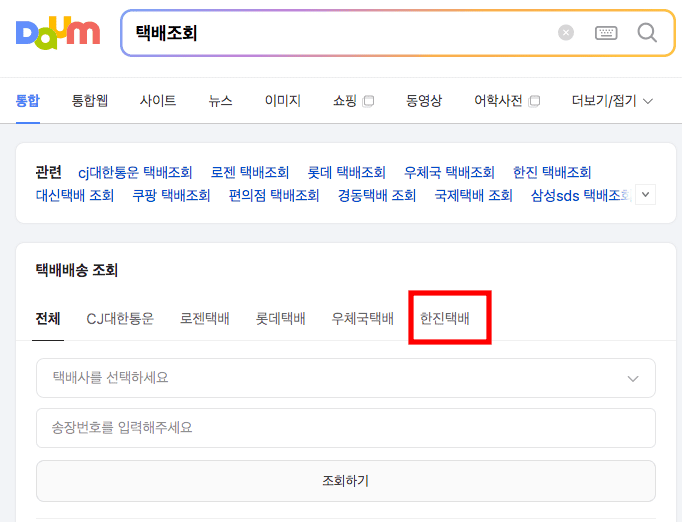Open the on-screen keyboard icon

pyautogui.click(x=606, y=33)
